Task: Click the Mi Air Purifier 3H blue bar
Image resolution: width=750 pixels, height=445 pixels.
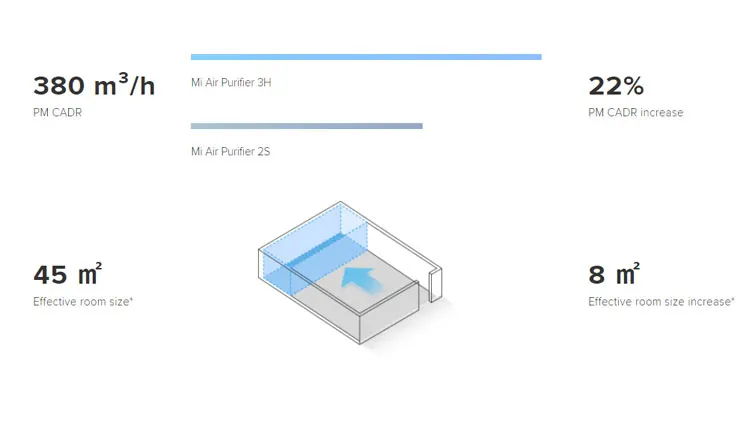Action: coord(366,57)
